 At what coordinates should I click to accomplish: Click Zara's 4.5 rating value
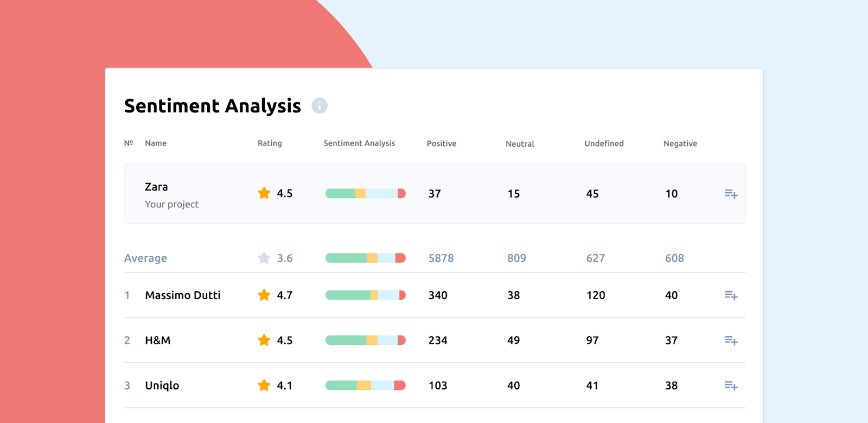pos(285,193)
